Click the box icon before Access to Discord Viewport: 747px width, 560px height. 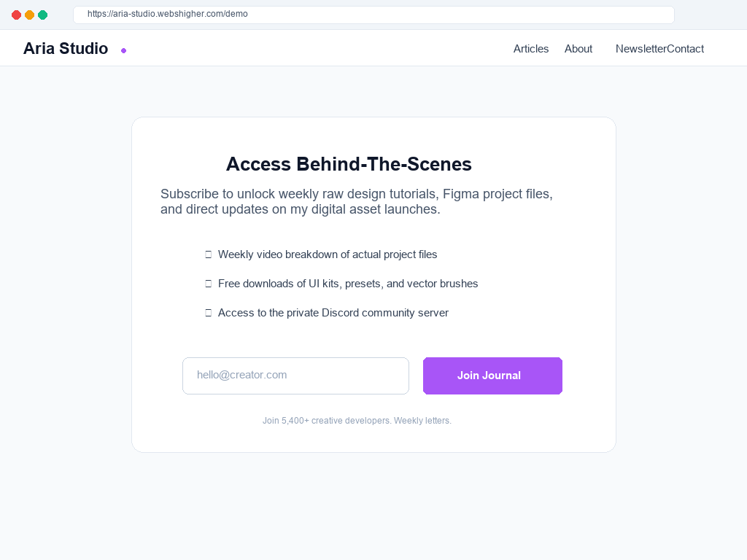tap(208, 313)
